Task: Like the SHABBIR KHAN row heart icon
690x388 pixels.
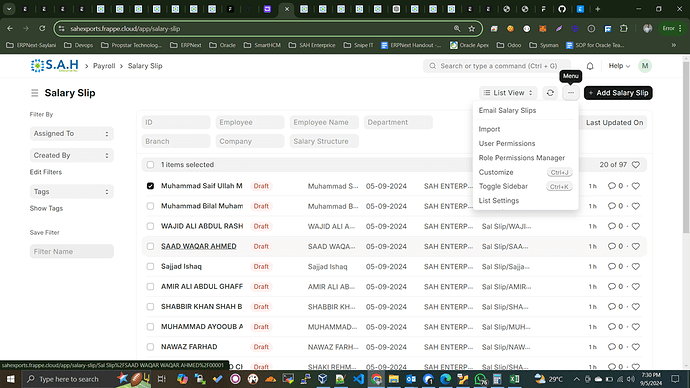Action: click(x=636, y=307)
